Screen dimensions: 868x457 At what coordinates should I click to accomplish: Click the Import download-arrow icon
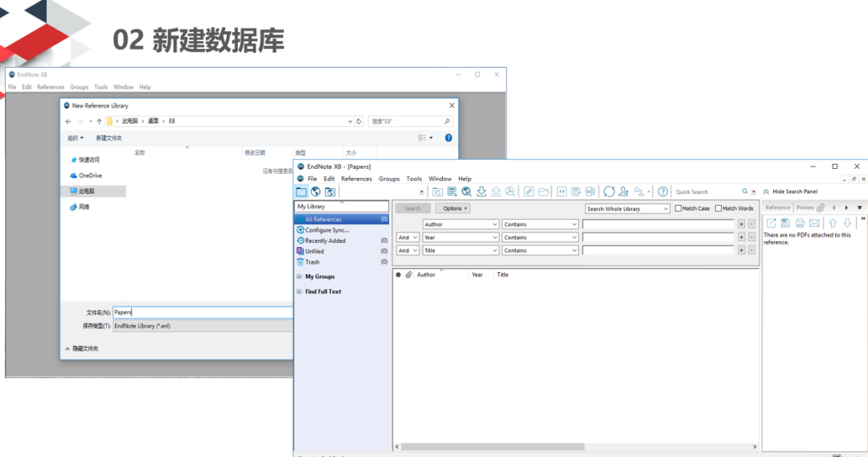(481, 191)
